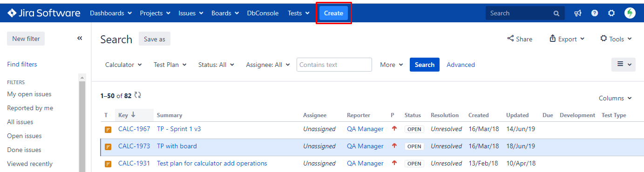
Task: Open the Export dropdown
Action: pos(567,39)
